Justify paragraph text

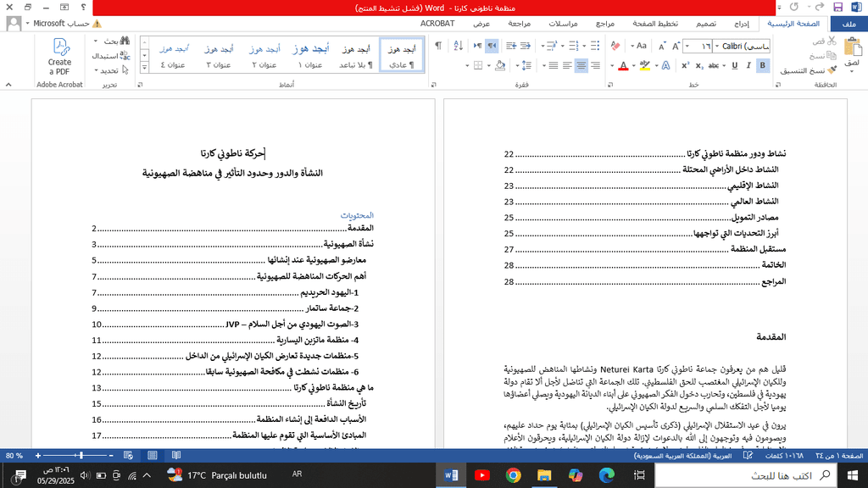pos(554,65)
